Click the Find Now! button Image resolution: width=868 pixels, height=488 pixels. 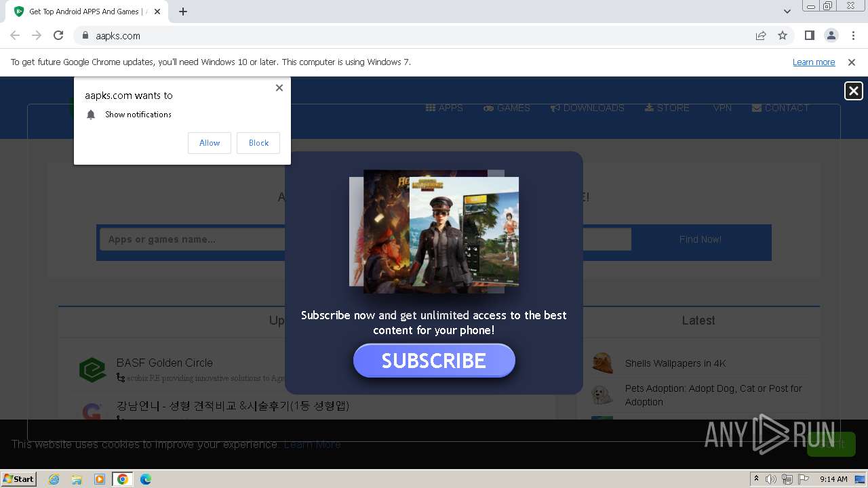(701, 239)
